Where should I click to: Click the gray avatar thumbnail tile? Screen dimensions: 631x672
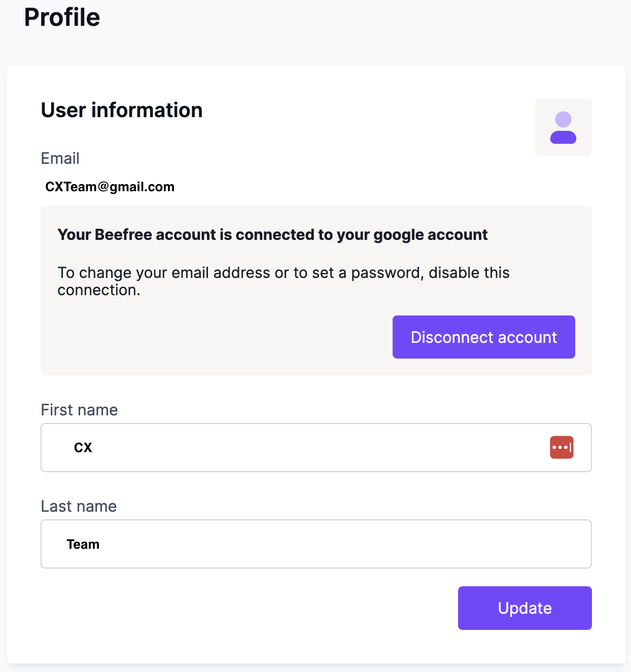[563, 127]
